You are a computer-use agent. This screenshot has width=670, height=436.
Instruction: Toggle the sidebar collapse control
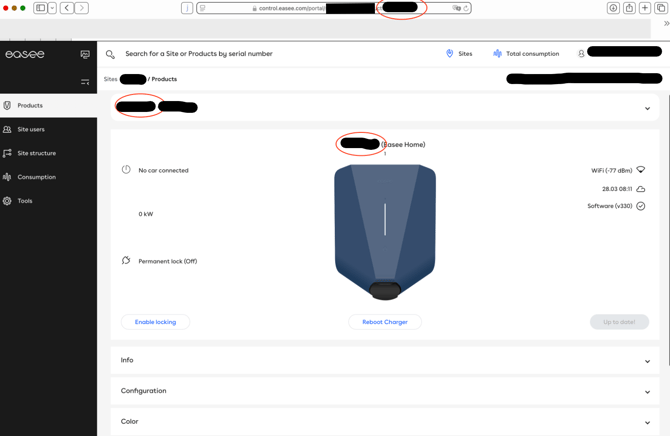[x=85, y=81]
